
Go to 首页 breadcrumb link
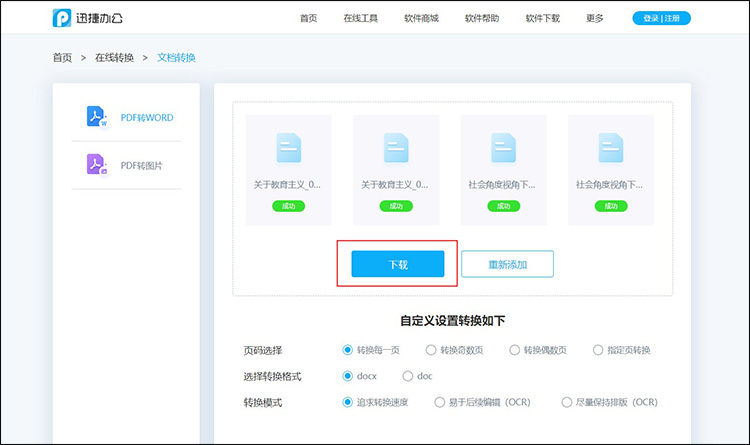(x=62, y=58)
